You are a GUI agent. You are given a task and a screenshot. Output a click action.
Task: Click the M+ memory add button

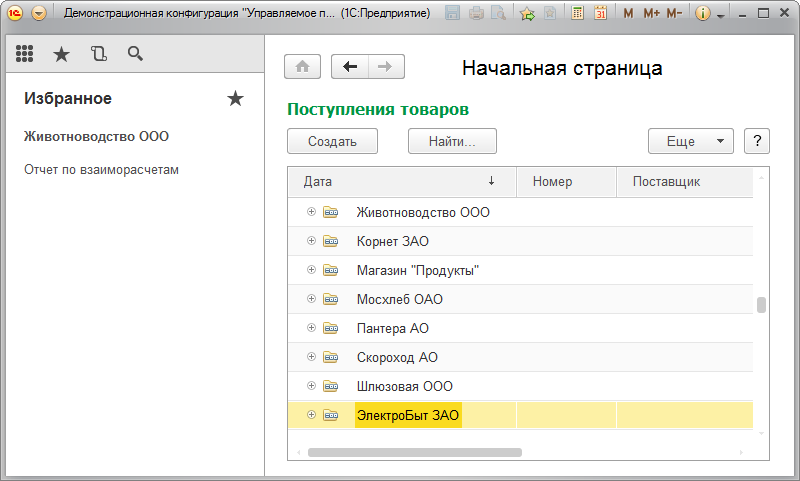(652, 14)
